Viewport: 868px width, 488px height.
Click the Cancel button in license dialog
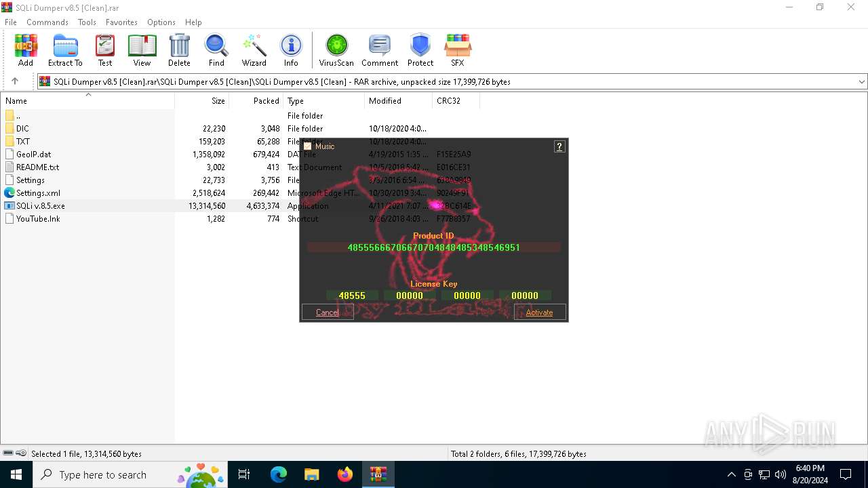coord(328,312)
